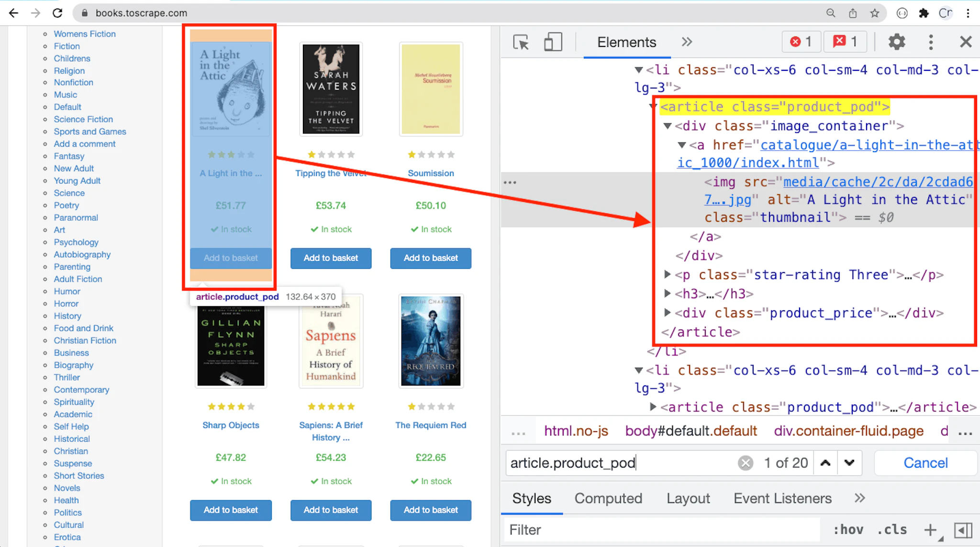
Task: Click the red error count badge
Action: point(802,42)
